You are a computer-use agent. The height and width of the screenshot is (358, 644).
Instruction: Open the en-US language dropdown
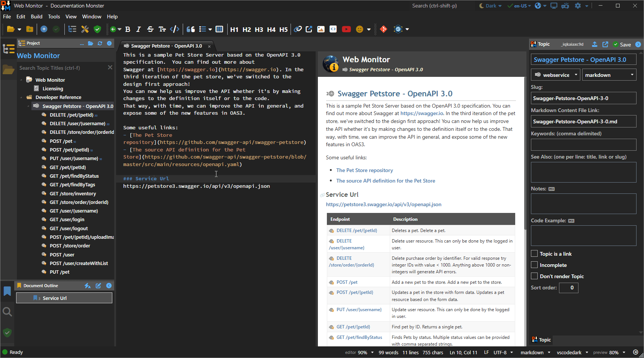coord(519,6)
